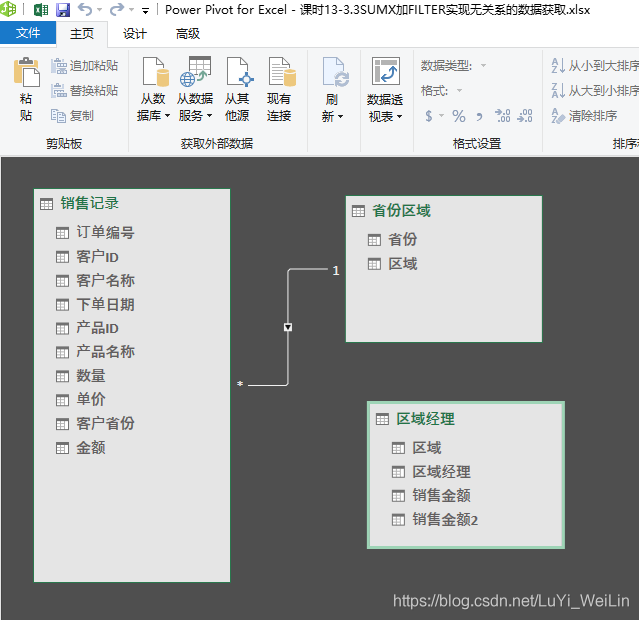Click the Save floppy disk icon

coord(63,10)
